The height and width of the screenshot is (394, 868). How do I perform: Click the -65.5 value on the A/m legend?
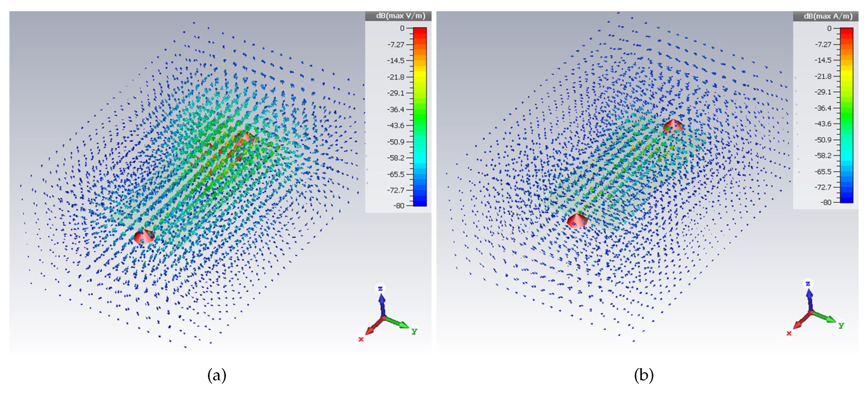pyautogui.click(x=823, y=172)
